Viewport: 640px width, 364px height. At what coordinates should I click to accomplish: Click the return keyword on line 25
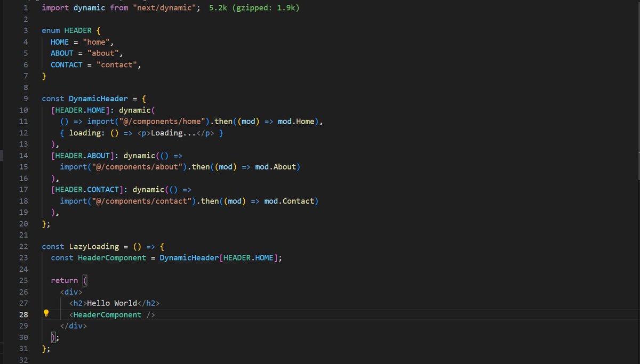coord(65,280)
